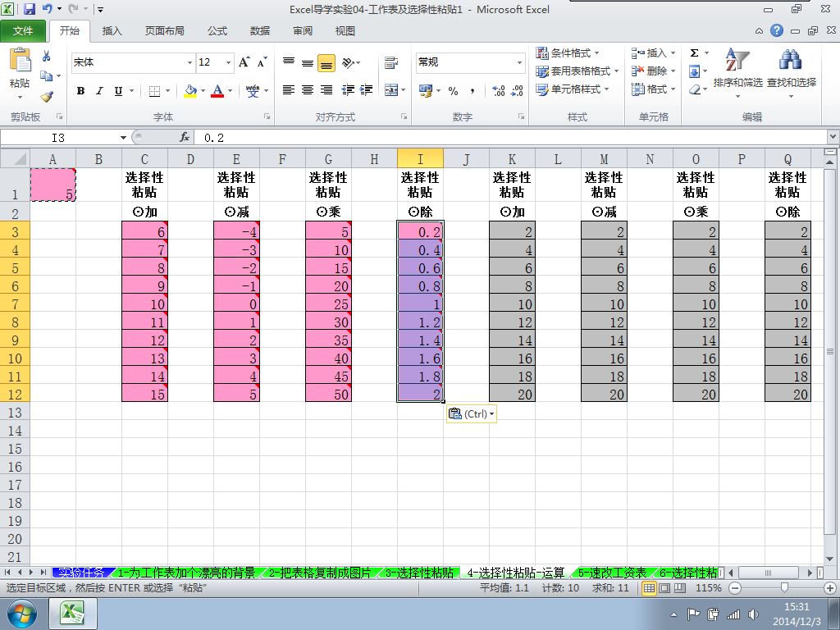Open Excel Help question mark

coord(777,30)
